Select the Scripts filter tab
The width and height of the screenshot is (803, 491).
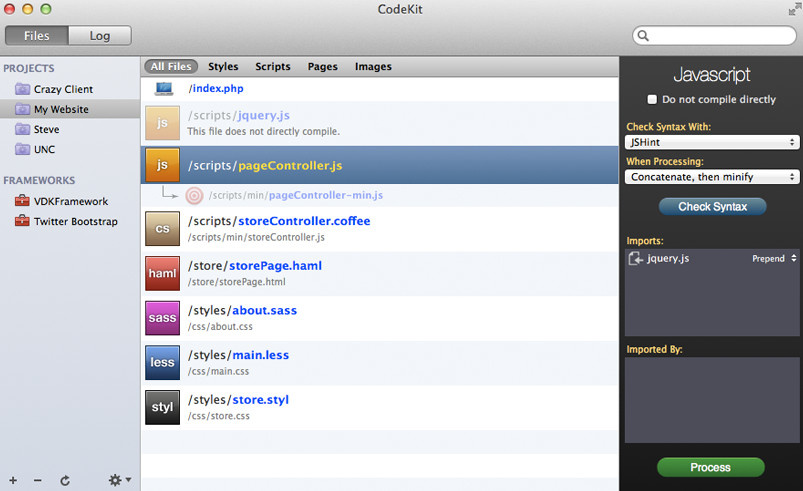273,67
